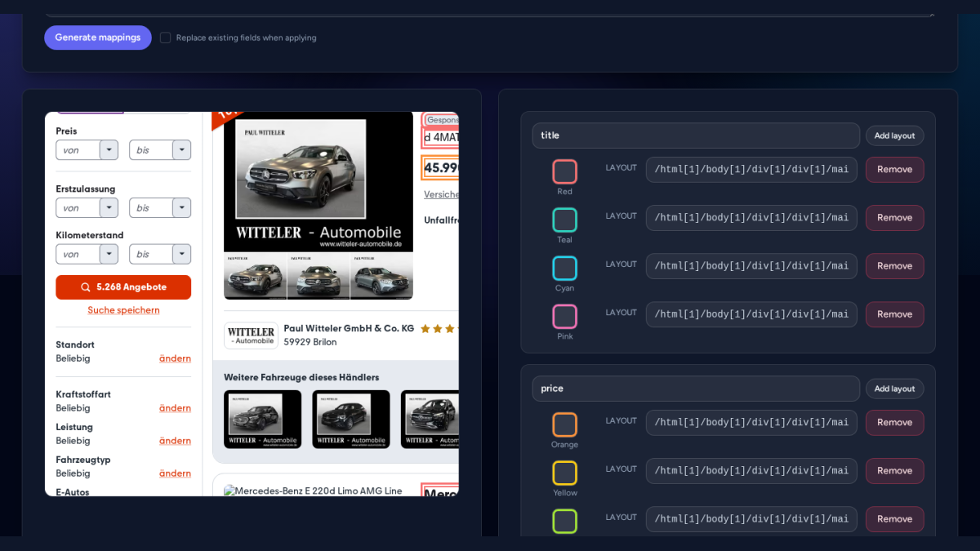Click the Generate mappings button

(98, 38)
